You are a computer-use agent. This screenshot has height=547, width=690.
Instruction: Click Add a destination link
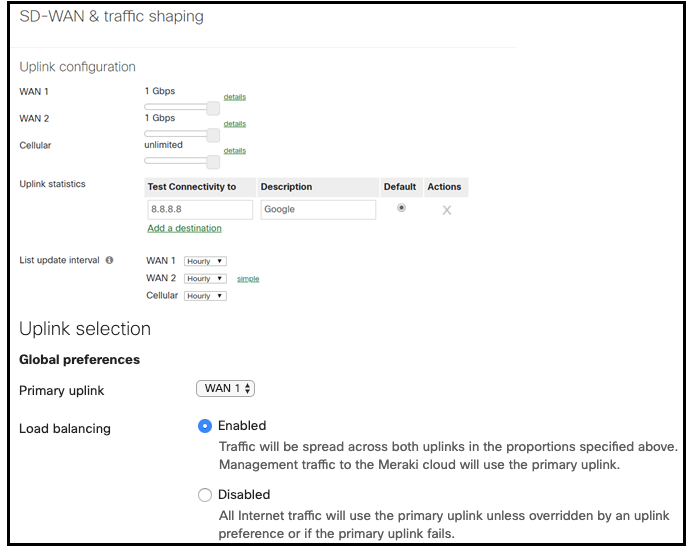point(184,228)
